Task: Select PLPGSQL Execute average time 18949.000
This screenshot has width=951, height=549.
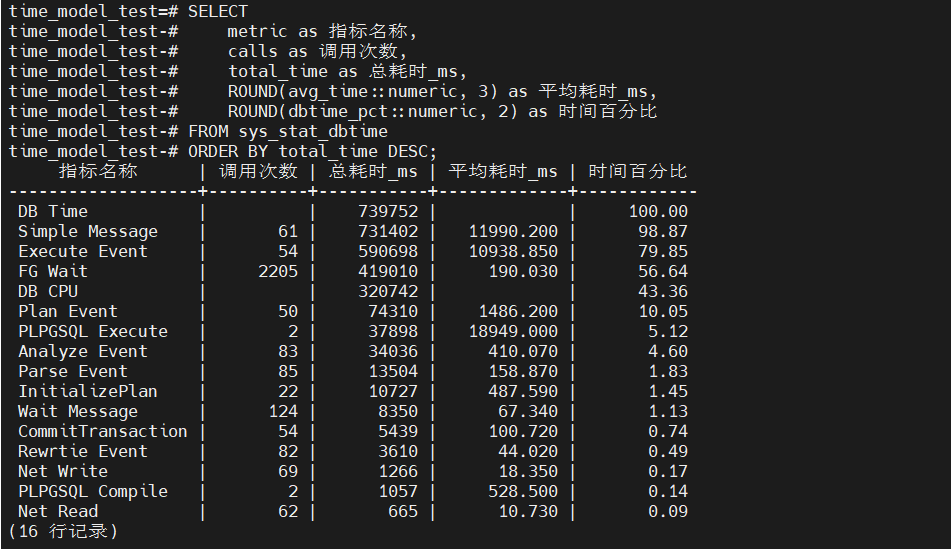Action: 513,331
